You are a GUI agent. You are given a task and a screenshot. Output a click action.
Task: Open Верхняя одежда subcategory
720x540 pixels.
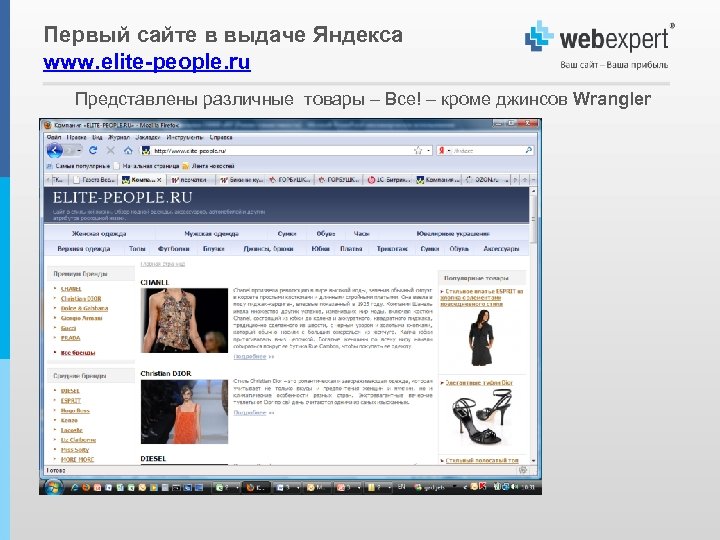click(84, 248)
